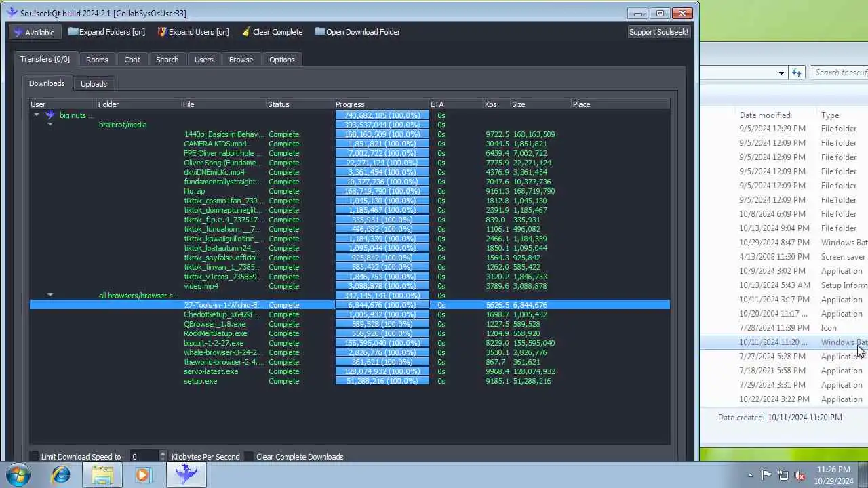Screen dimensions: 868x488
Task: Sort by the Status column header
Action: 300,104
